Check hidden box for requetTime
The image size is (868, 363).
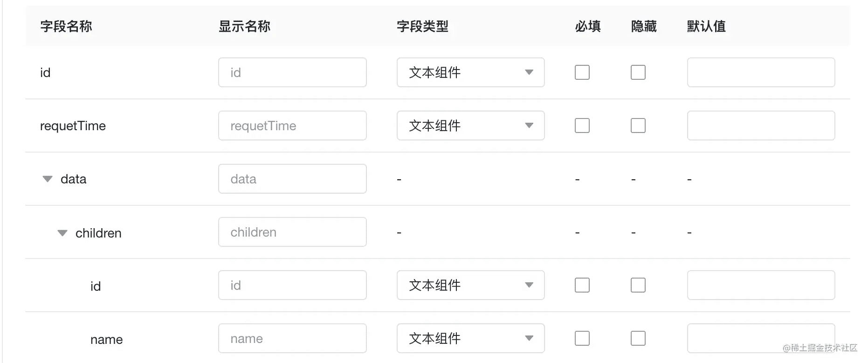click(x=638, y=126)
